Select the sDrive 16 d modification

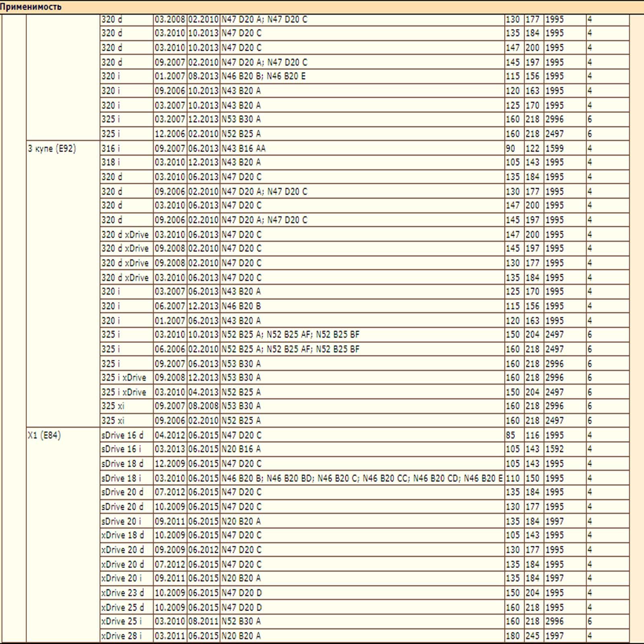pyautogui.click(x=122, y=435)
